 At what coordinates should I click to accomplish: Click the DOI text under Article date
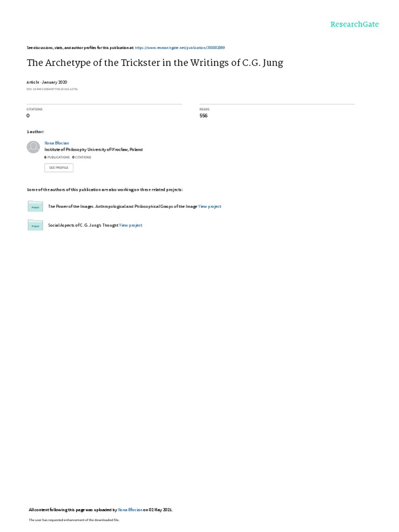52,89
